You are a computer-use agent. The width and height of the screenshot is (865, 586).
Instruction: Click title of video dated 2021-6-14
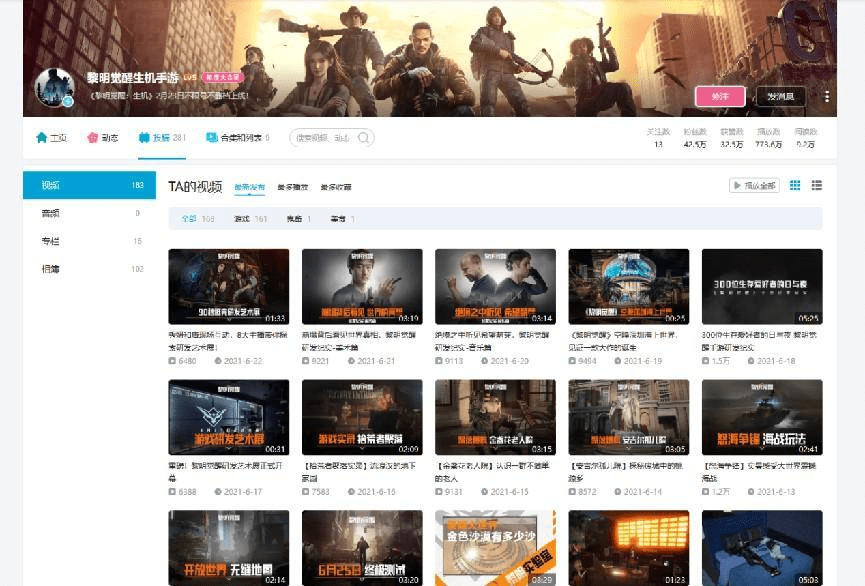(626, 472)
